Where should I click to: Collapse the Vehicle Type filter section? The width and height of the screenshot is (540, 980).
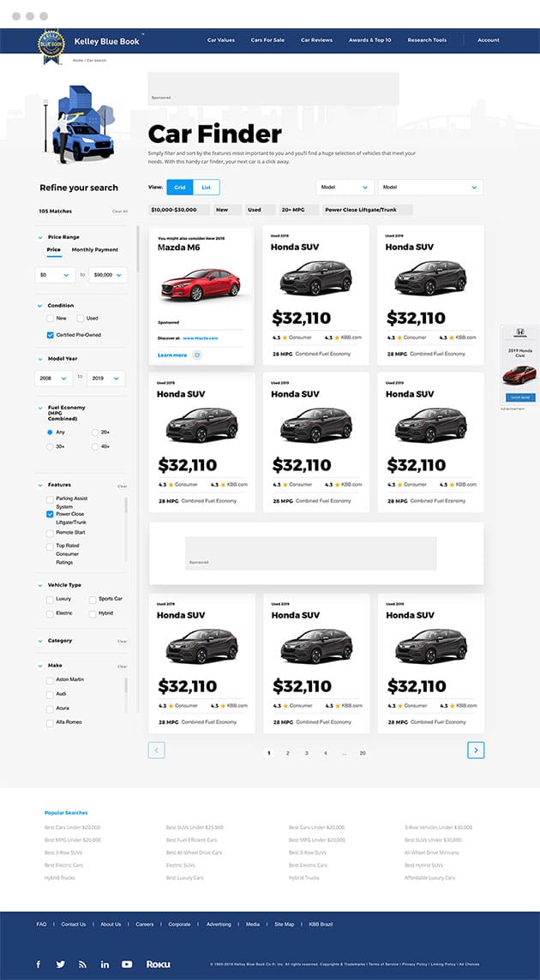(x=40, y=586)
